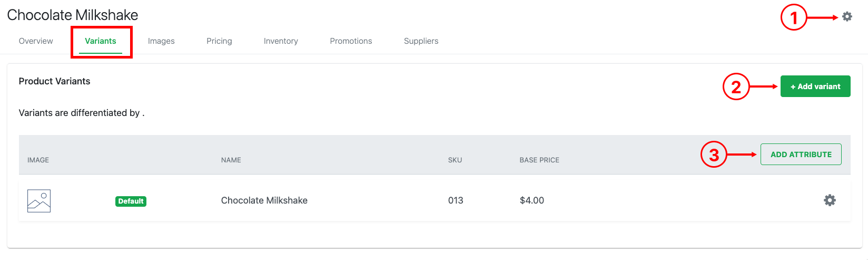The width and height of the screenshot is (868, 260).
Task: Click the IMAGE column header
Action: click(38, 160)
